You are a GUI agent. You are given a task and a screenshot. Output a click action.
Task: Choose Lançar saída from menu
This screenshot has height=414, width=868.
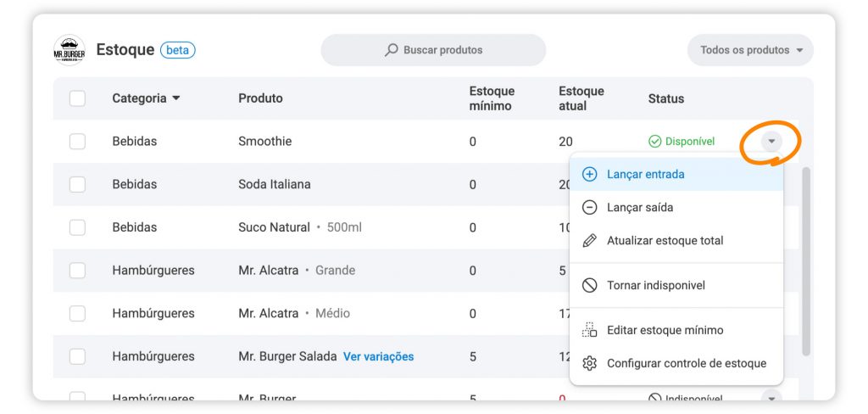point(640,207)
